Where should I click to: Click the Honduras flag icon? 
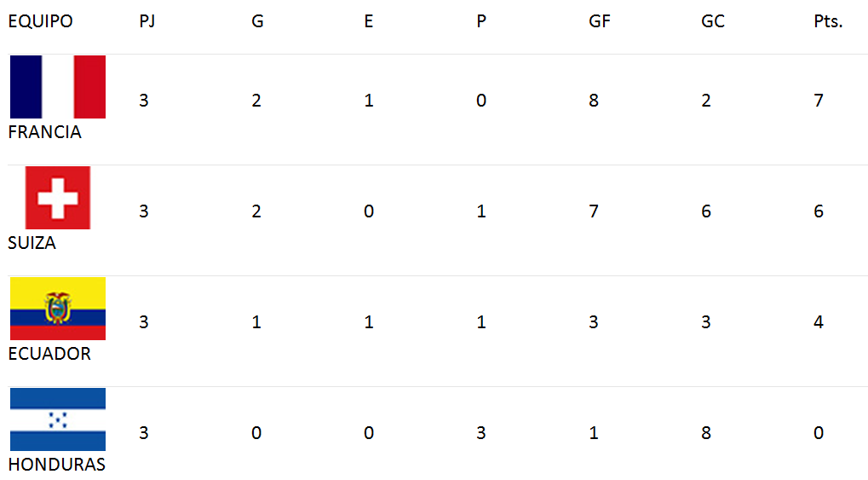(x=58, y=419)
